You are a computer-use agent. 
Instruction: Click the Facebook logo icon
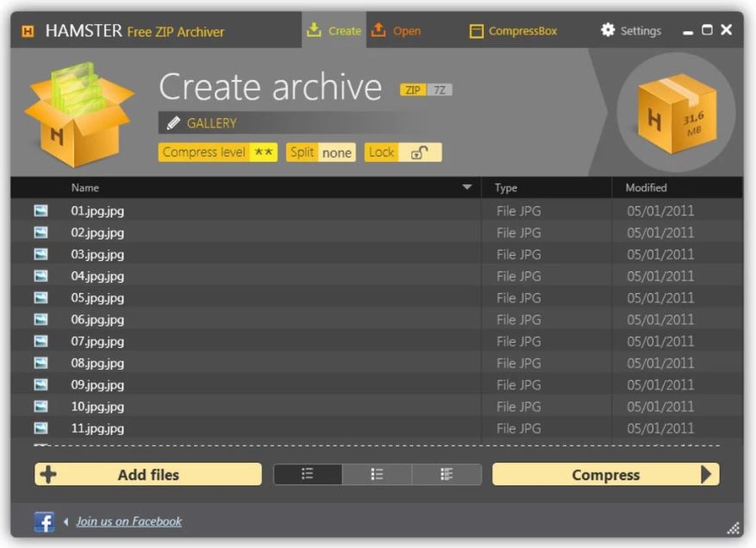(x=44, y=522)
